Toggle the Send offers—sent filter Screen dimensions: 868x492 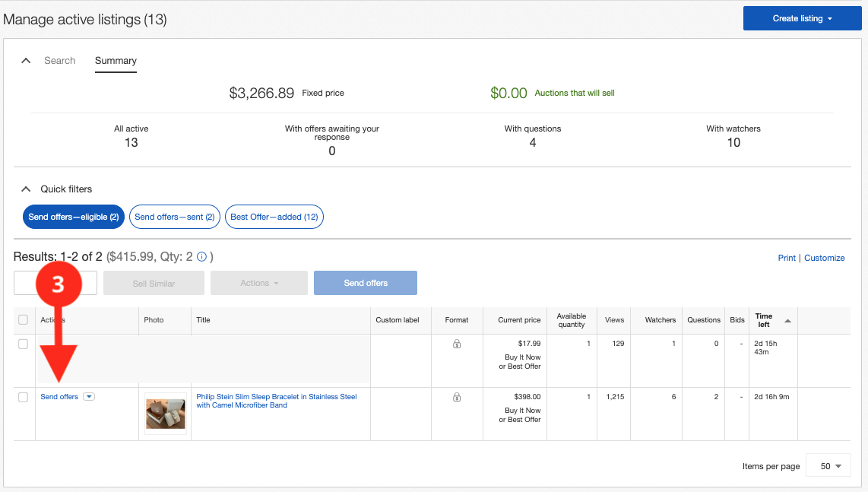[174, 217]
